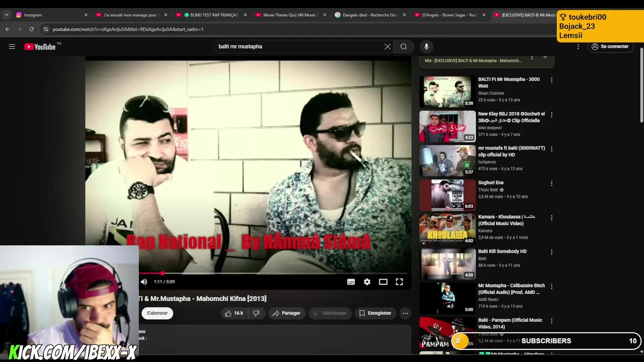Collapse the Mix playlist panel chevron
644x362 pixels.
(x=545, y=57)
